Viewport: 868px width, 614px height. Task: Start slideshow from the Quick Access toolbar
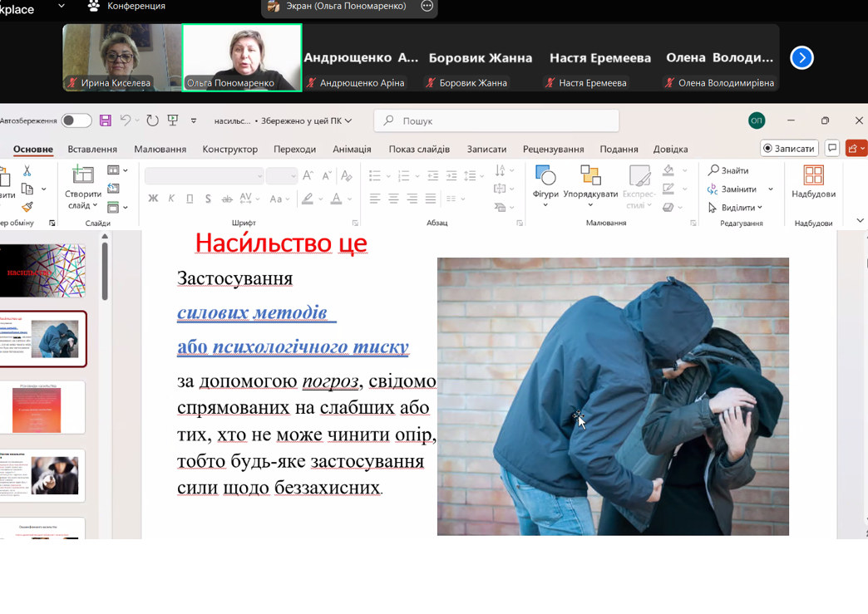[173, 120]
